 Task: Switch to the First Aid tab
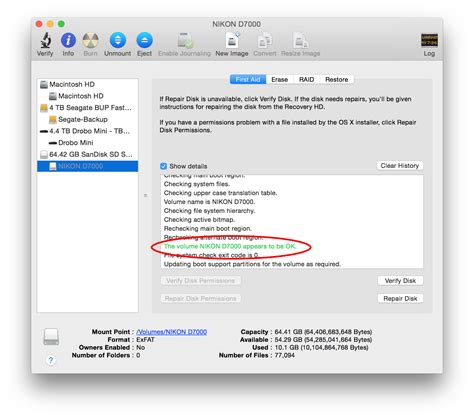click(248, 79)
